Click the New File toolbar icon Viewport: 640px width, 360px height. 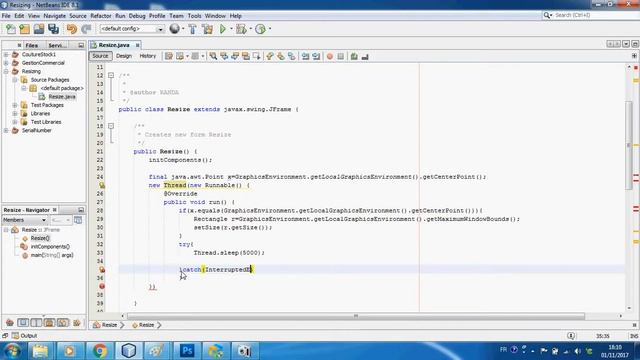(11, 29)
